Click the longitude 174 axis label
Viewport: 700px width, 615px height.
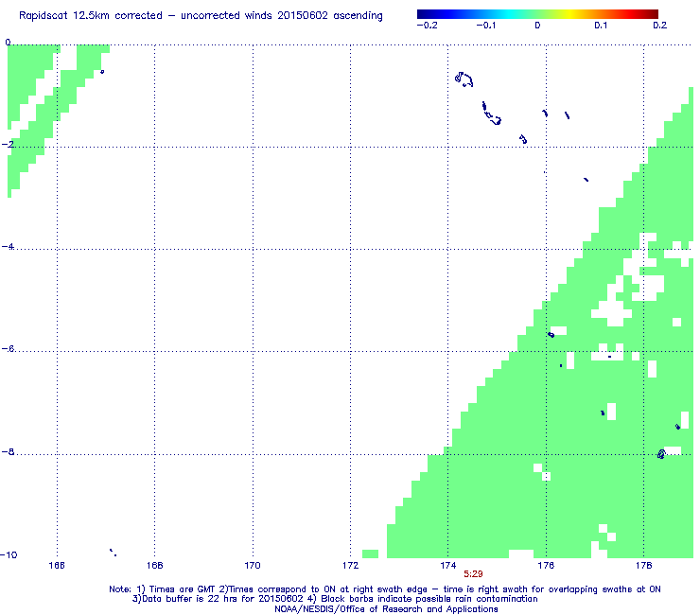448,566
